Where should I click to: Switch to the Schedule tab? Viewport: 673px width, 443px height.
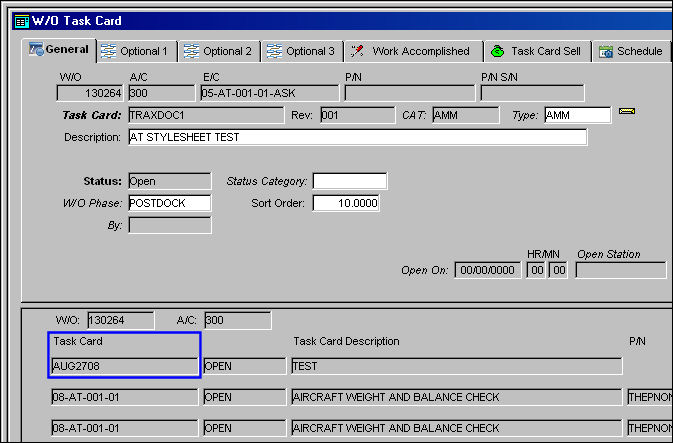(631, 52)
